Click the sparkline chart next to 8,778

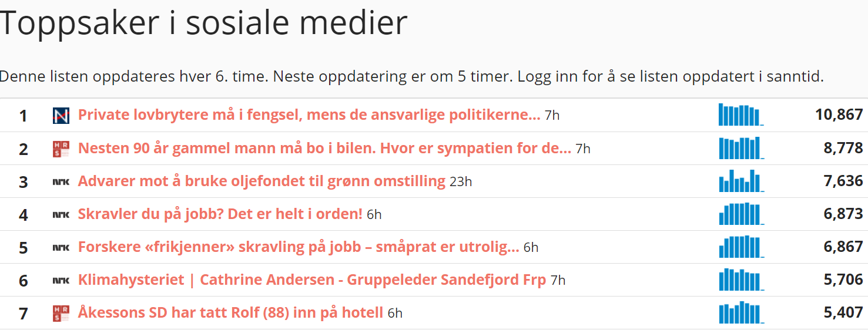click(740, 148)
